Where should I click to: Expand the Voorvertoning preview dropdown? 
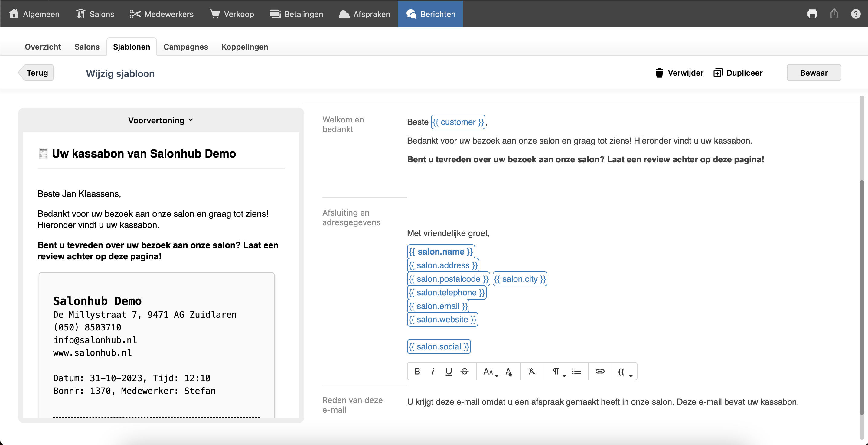point(161,120)
